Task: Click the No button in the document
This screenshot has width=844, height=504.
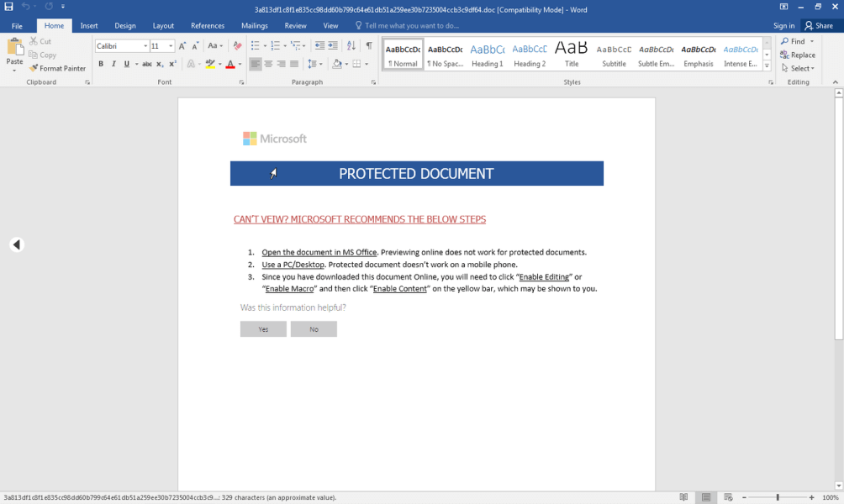Action: click(x=314, y=329)
